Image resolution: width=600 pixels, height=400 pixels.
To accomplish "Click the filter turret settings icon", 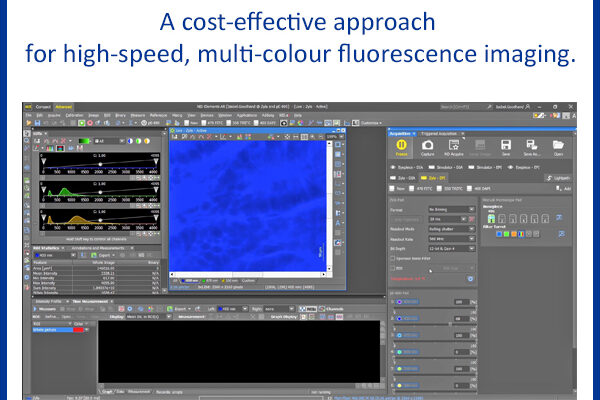I will click(x=561, y=233).
